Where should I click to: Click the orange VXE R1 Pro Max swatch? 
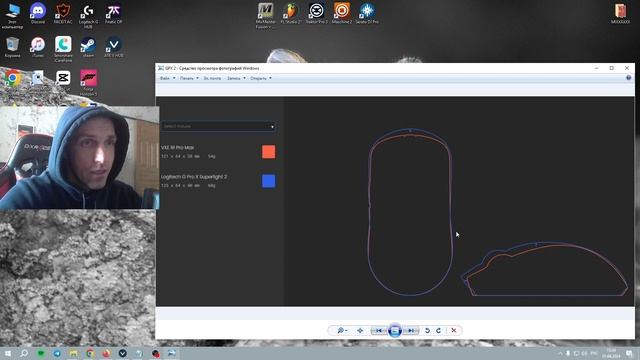coord(269,152)
